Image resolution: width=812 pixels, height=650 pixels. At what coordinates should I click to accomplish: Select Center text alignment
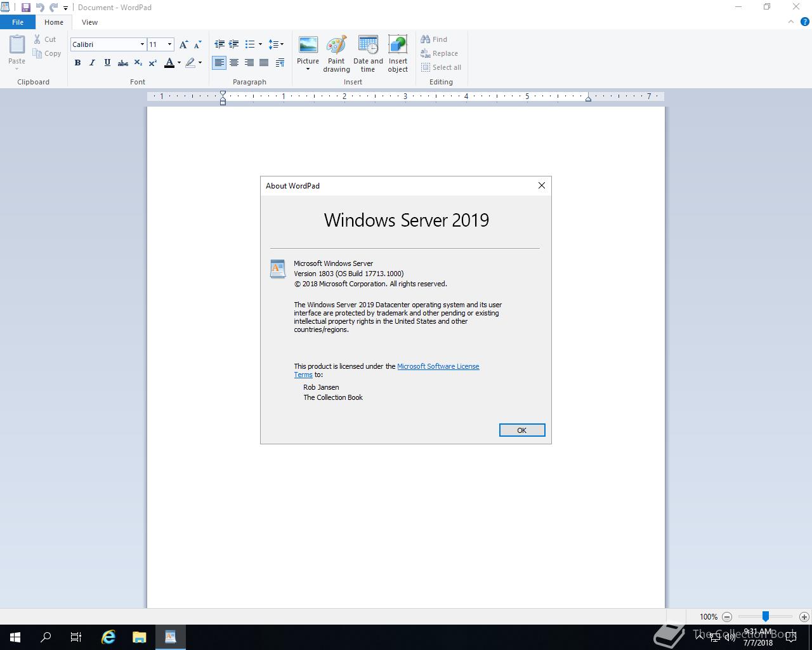pos(234,63)
